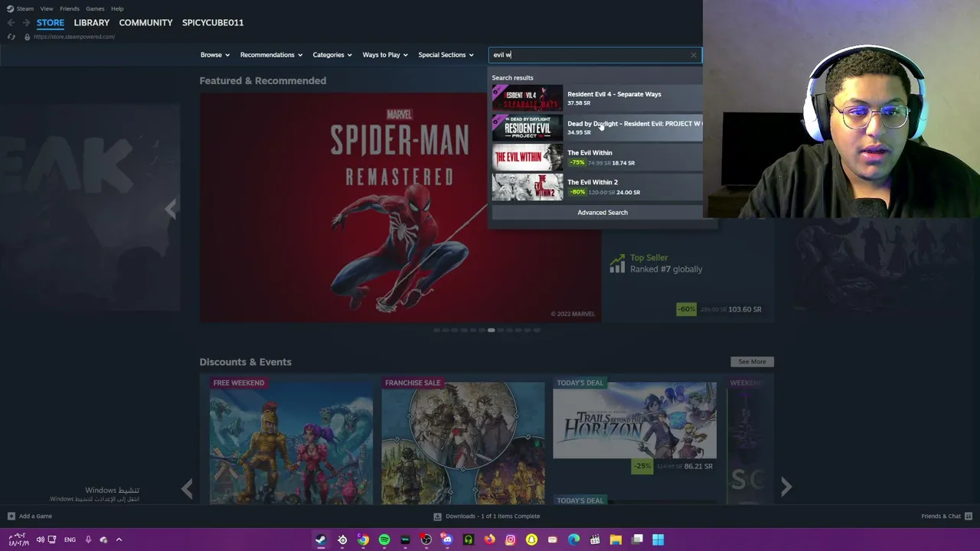Expand the Special Sections dropdown
Viewport: 980px width, 551px height.
(446, 55)
